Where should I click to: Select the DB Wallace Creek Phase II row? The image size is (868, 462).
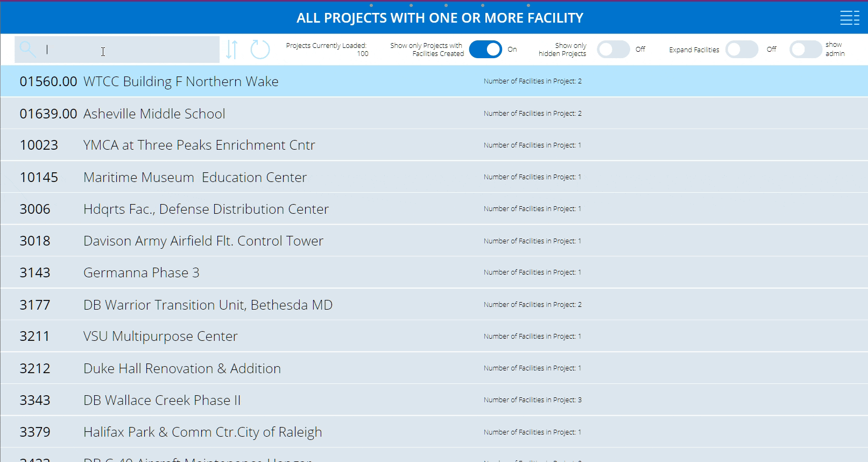(x=162, y=400)
